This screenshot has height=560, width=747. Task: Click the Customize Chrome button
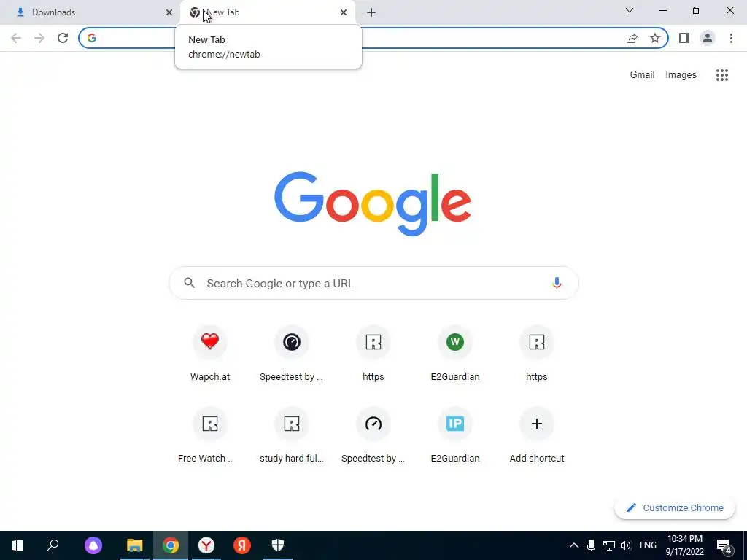[675, 507]
